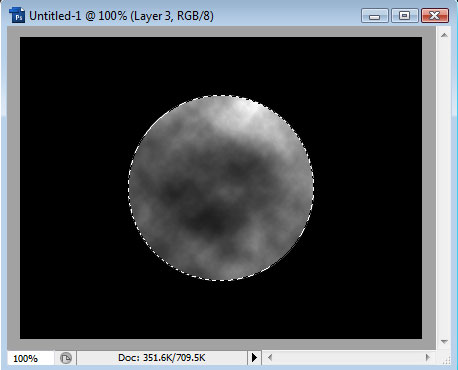The height and width of the screenshot is (370, 458).
Task: Click the status bar preview icon beside zoom
Action: pos(66,358)
